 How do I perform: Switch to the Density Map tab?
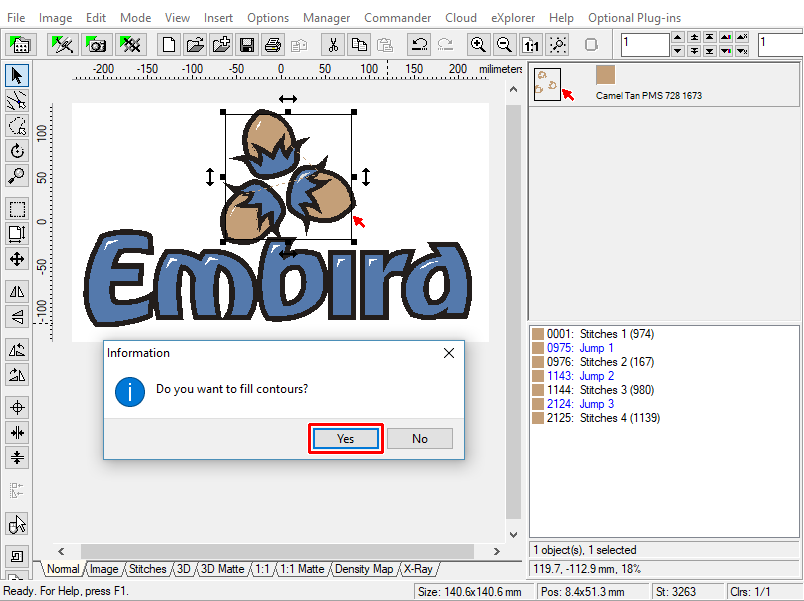pos(364,569)
